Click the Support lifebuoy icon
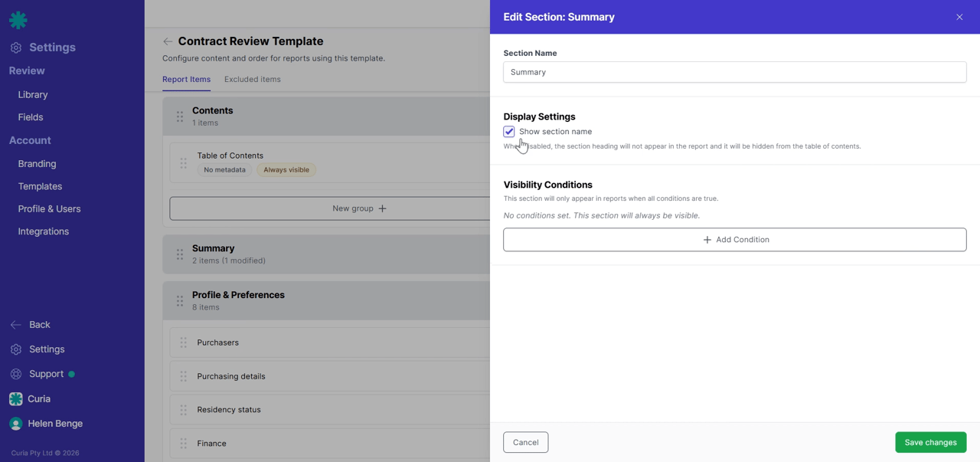Viewport: 980px width, 462px height. 16,374
